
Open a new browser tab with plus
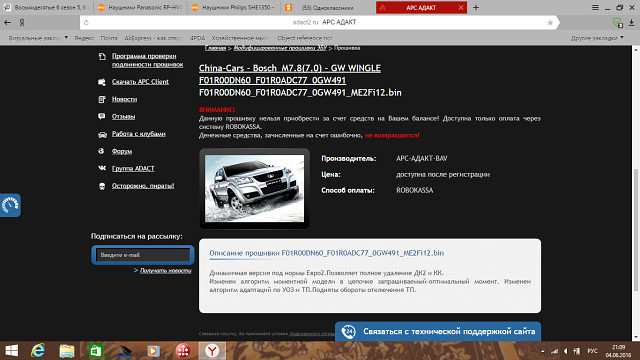[476, 7]
